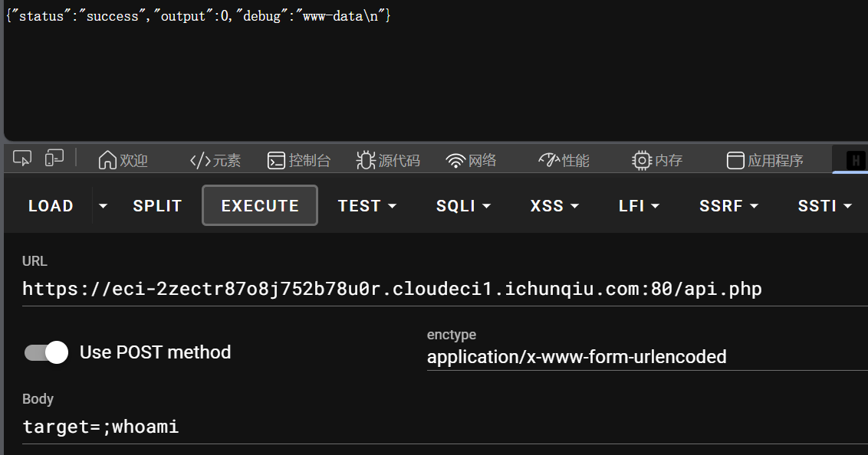Click the inspect element picker icon
This screenshot has width=868, height=455.
pyautogui.click(x=22, y=159)
